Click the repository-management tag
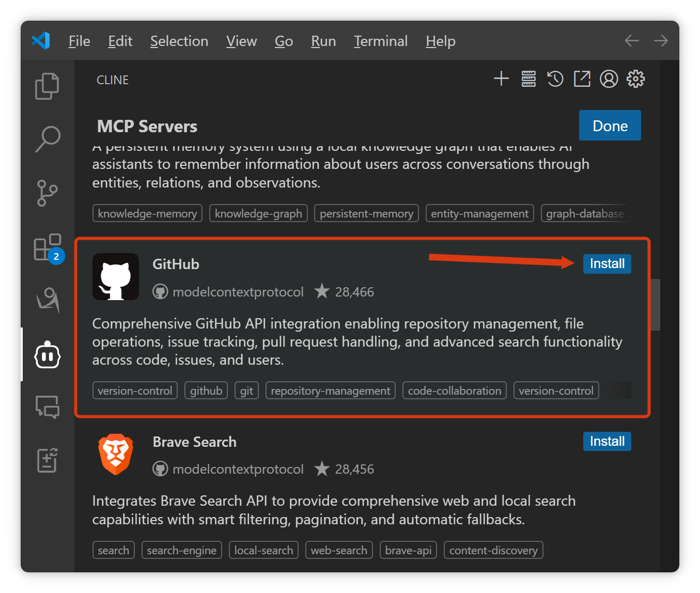700x593 pixels. coord(331,391)
